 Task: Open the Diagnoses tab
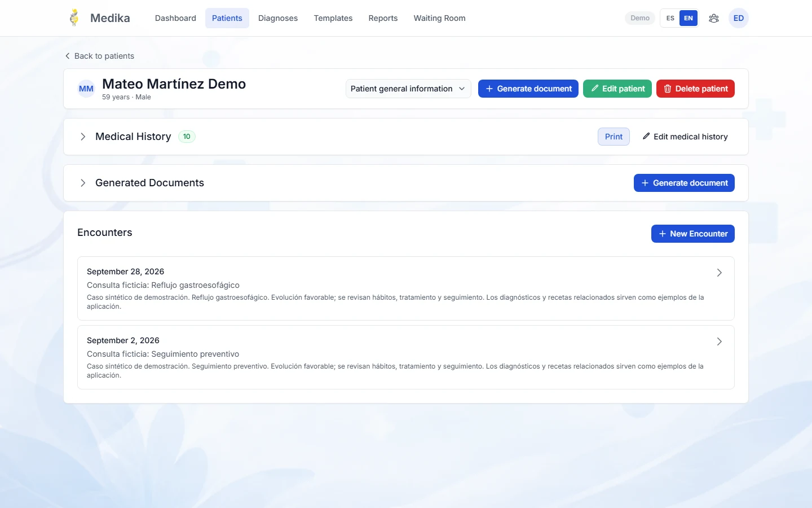click(x=278, y=18)
